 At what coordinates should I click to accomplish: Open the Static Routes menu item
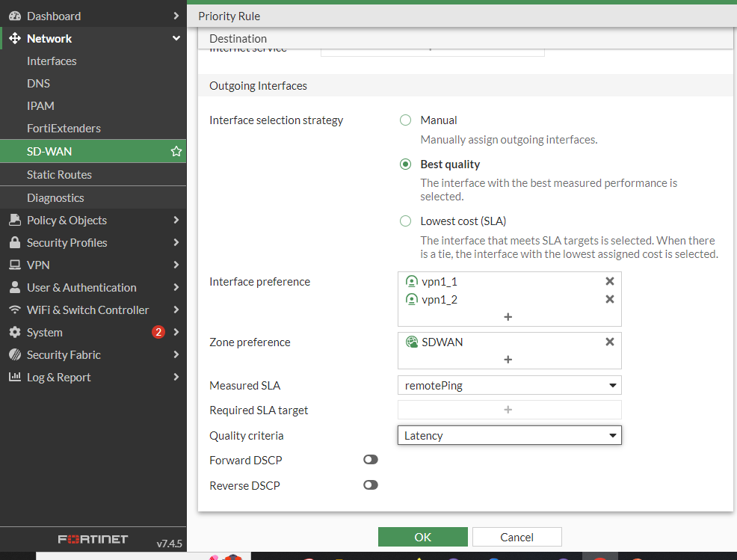click(x=93, y=174)
